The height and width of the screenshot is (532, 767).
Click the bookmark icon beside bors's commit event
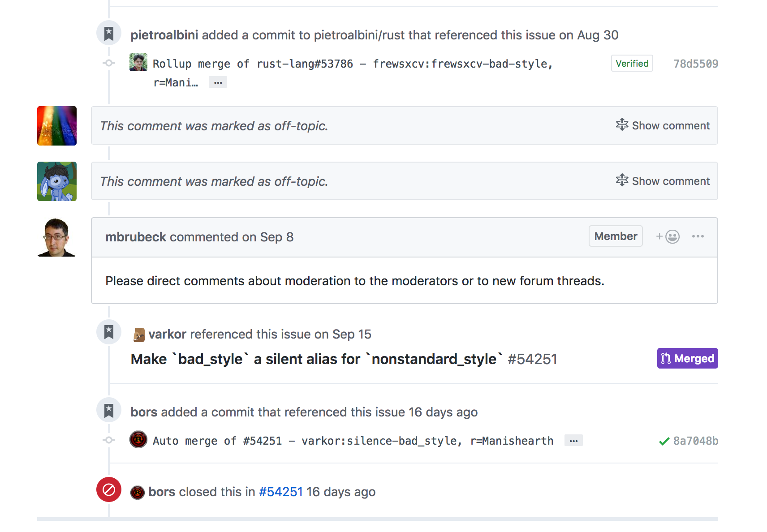[x=109, y=410]
